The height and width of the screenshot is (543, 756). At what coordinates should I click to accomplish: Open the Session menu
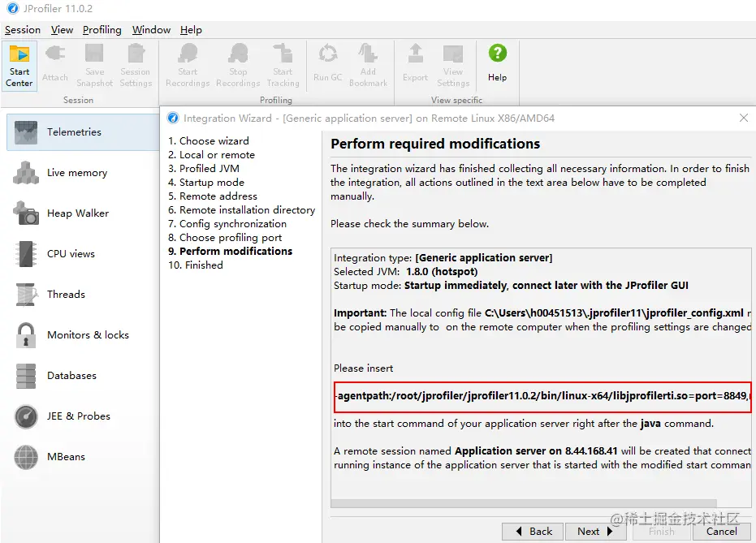[x=23, y=30]
